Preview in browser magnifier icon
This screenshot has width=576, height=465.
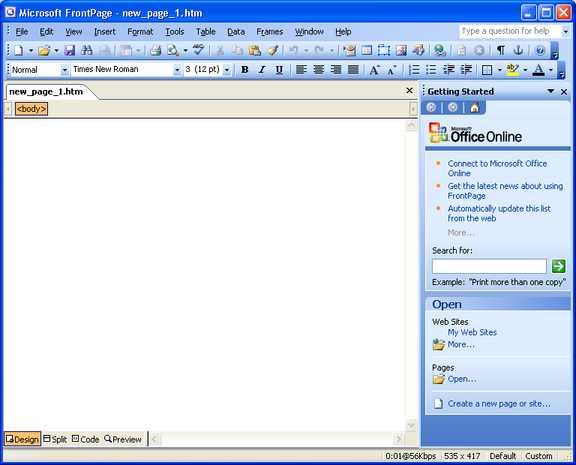pos(173,50)
